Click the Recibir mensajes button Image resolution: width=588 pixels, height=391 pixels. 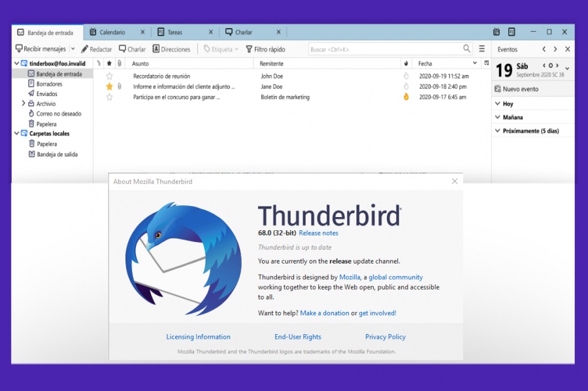(41, 49)
